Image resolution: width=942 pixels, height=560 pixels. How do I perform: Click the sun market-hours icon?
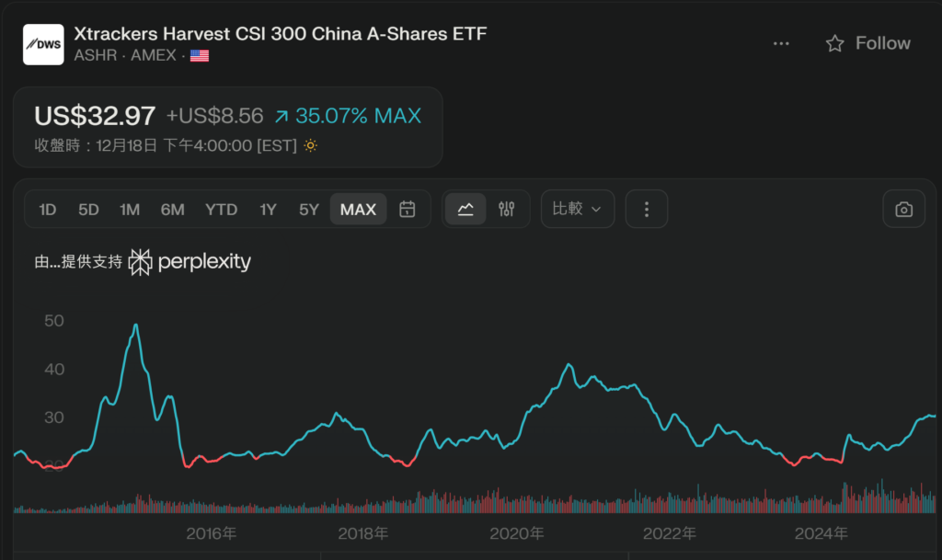tap(310, 145)
